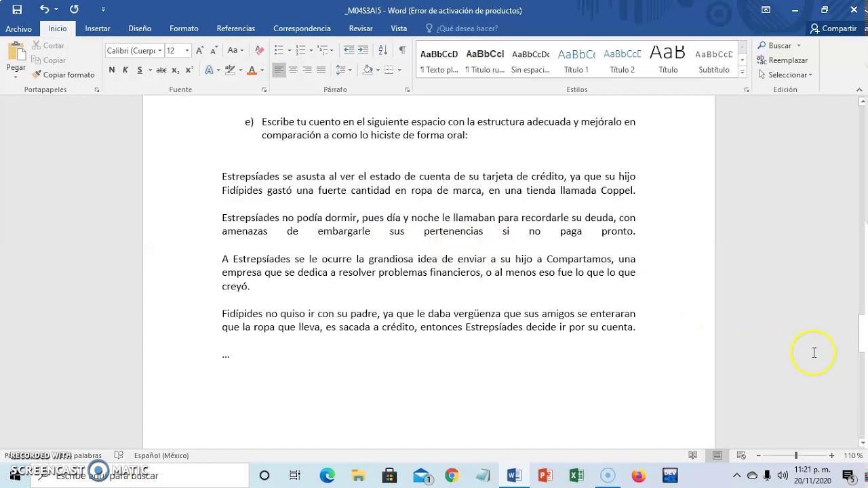Screen dimensions: 868x488
Task: Open the Formato tab
Action: click(x=184, y=28)
